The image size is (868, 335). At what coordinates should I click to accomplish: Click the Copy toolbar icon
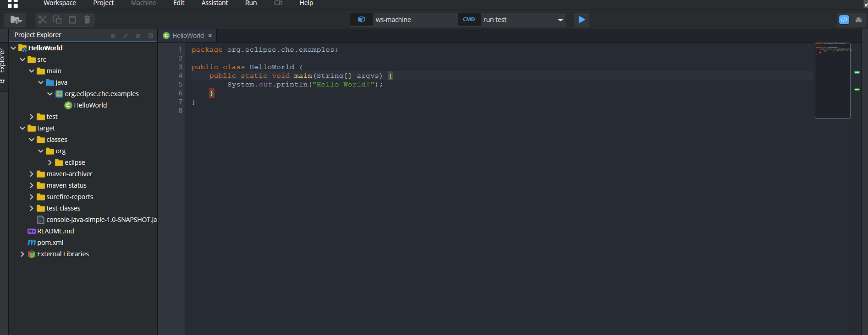coord(57,20)
